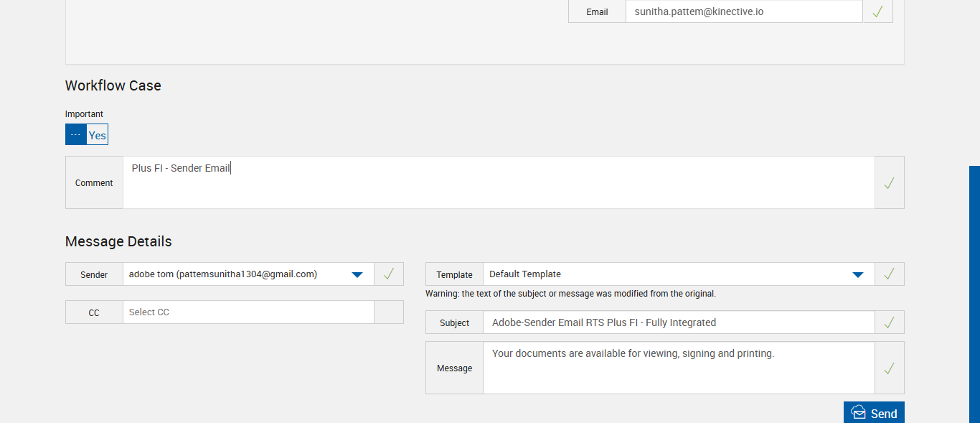The width and height of the screenshot is (980, 423).
Task: Focus the Subject input field
Action: click(x=678, y=322)
